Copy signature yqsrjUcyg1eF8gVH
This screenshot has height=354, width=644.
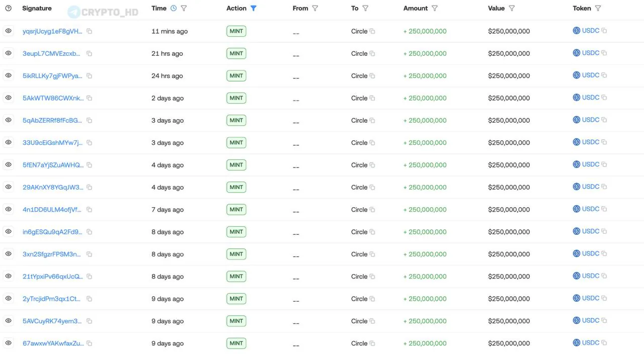pos(89,31)
